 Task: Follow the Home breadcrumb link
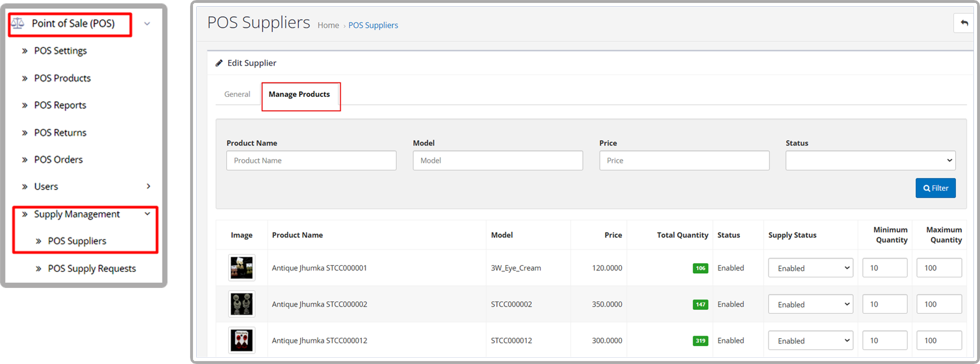[328, 25]
